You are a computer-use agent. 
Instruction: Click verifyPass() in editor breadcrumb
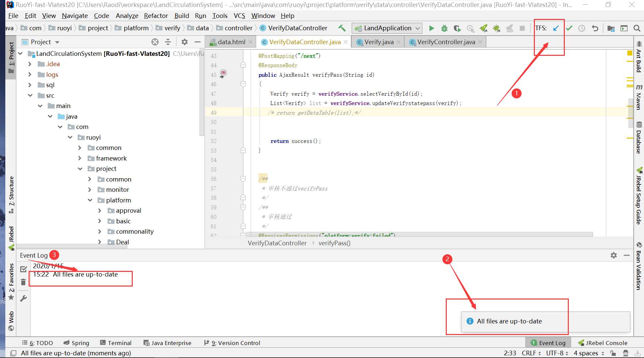tap(334, 243)
